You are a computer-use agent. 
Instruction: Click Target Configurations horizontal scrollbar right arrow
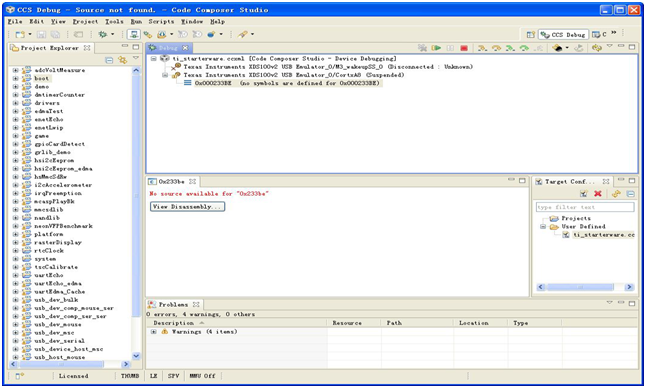click(629, 287)
